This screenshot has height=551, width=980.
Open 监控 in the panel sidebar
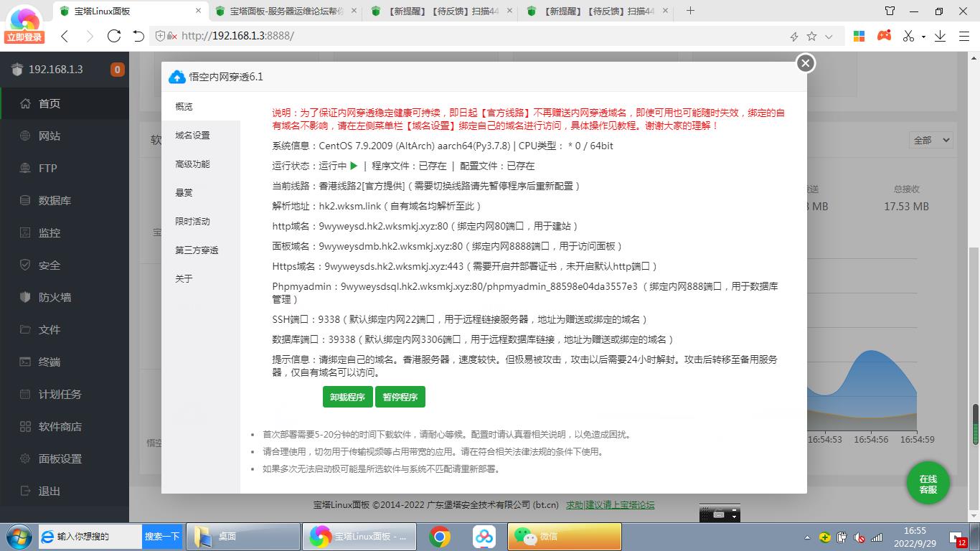point(65,232)
